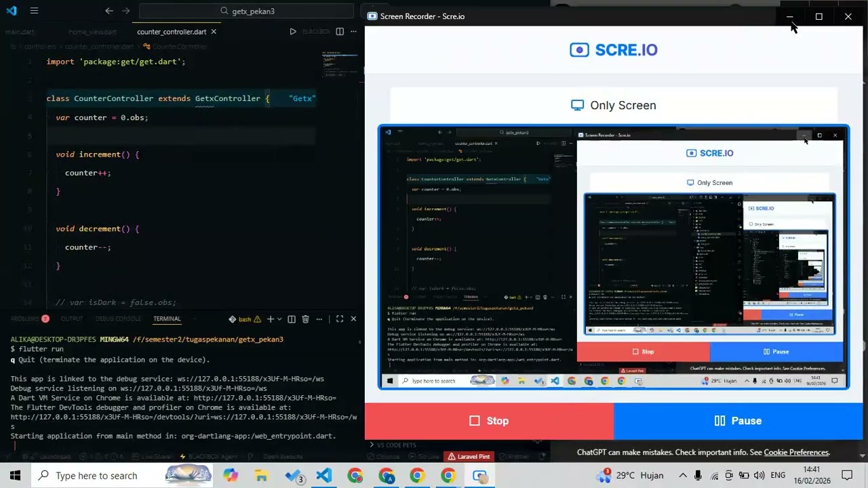Switch to the main.dart editor tab
The image size is (868, 488).
point(19,32)
